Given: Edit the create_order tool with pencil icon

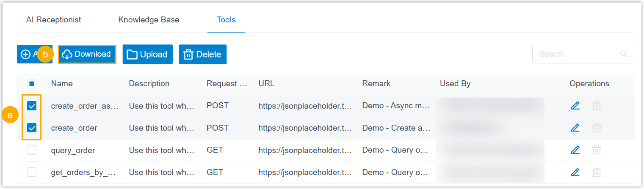Looking at the screenshot, I should 575,128.
